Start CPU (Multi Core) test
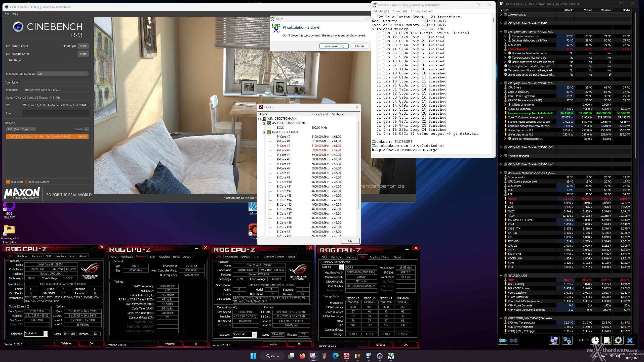 (83, 46)
